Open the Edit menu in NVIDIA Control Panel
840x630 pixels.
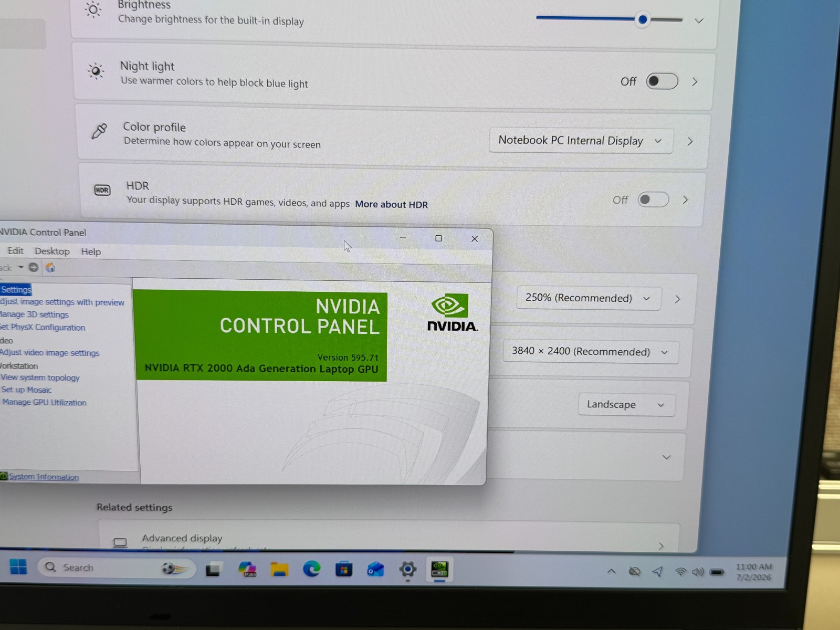pos(15,250)
